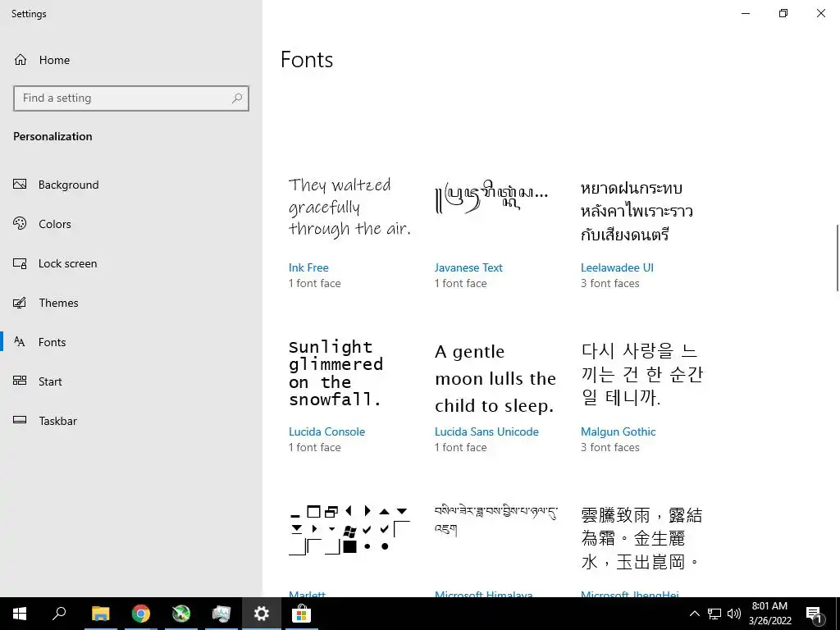This screenshot has width=840, height=630.
Task: Select Background in Personalization menu
Action: tap(69, 185)
